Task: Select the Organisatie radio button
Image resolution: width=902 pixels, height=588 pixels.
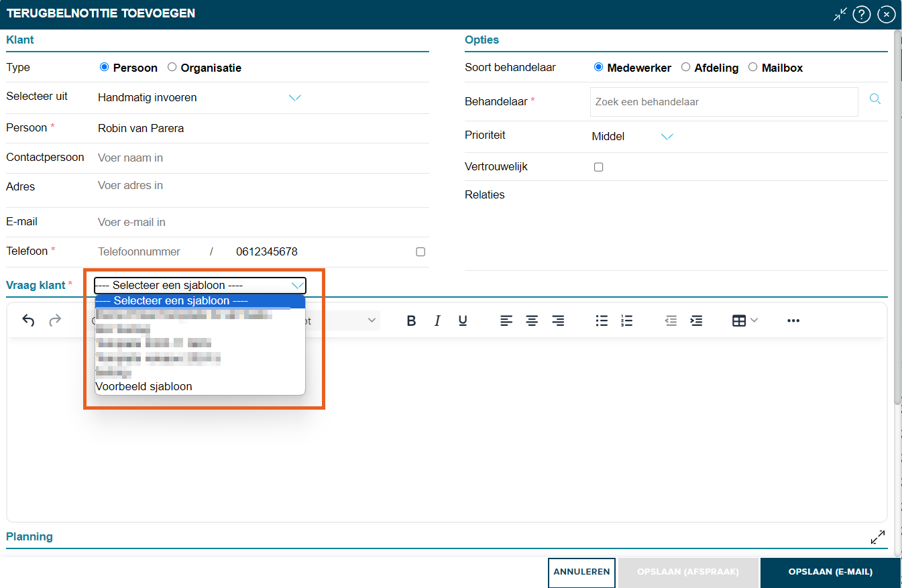Action: 172,67
